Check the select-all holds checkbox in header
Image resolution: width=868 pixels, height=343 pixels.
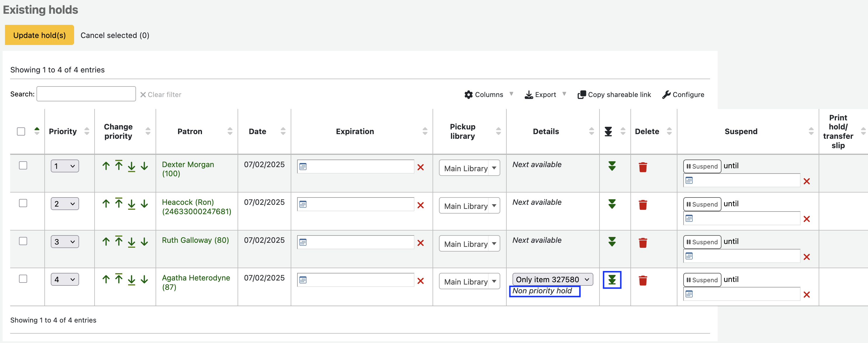[21, 131]
